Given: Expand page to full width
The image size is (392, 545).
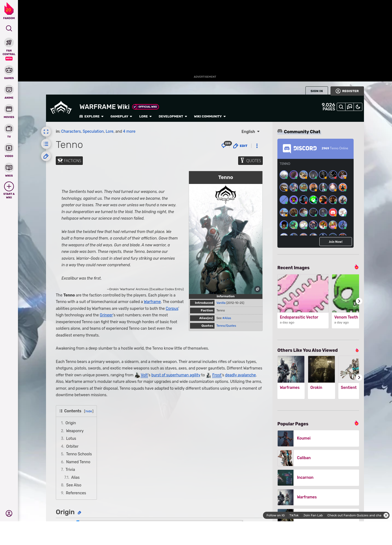Looking at the screenshot, I should (x=46, y=132).
